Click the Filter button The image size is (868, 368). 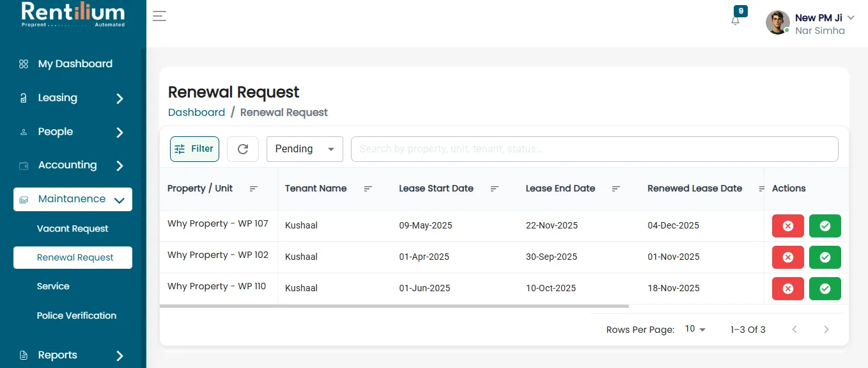click(194, 149)
